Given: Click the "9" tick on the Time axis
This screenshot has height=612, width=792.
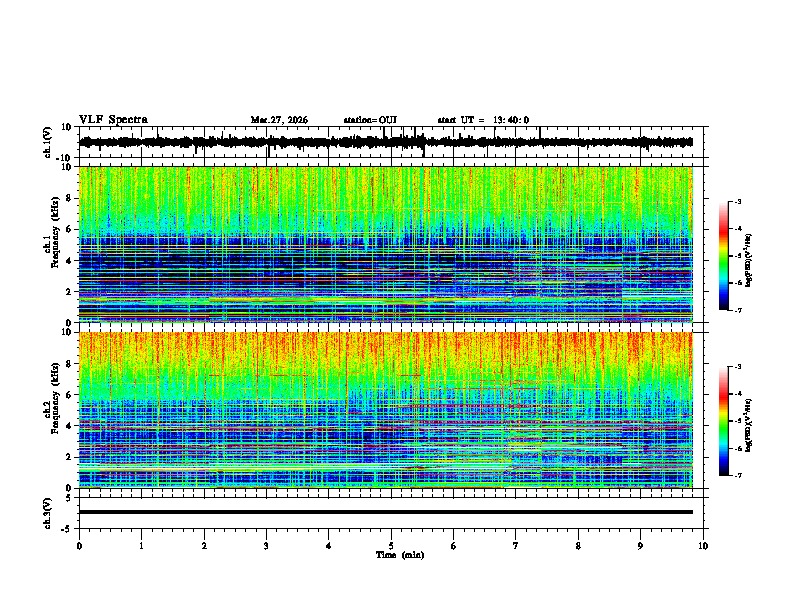Looking at the screenshot, I should pos(640,546).
